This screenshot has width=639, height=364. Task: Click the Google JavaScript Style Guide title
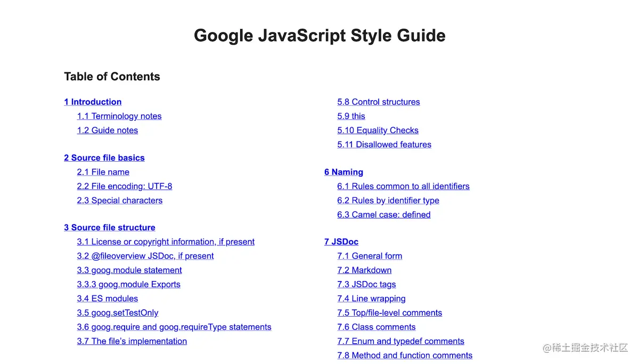[x=319, y=36]
